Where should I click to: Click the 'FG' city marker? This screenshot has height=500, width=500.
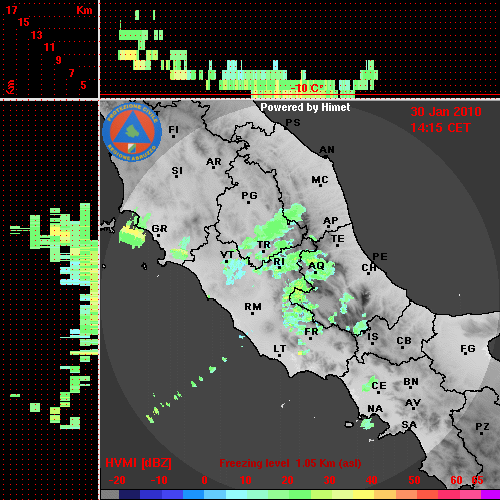click(x=468, y=350)
